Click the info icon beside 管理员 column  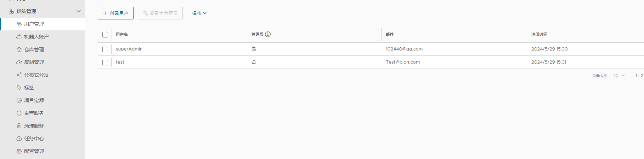pyautogui.click(x=268, y=34)
